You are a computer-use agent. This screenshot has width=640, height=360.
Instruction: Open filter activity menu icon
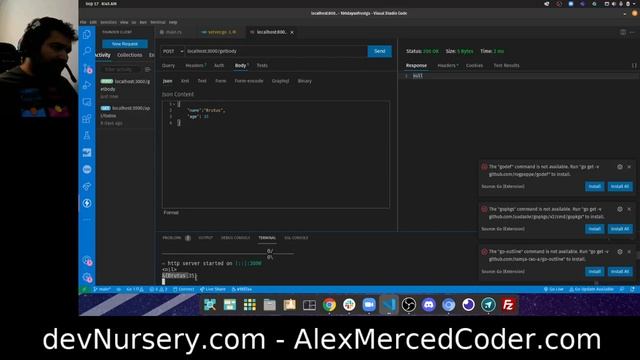[148, 69]
